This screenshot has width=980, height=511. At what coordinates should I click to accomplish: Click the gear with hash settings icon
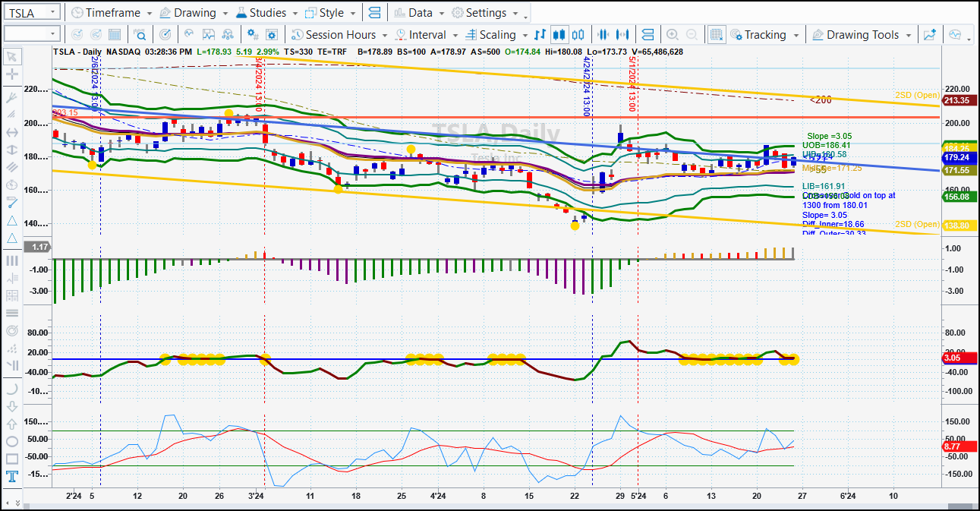point(254,35)
